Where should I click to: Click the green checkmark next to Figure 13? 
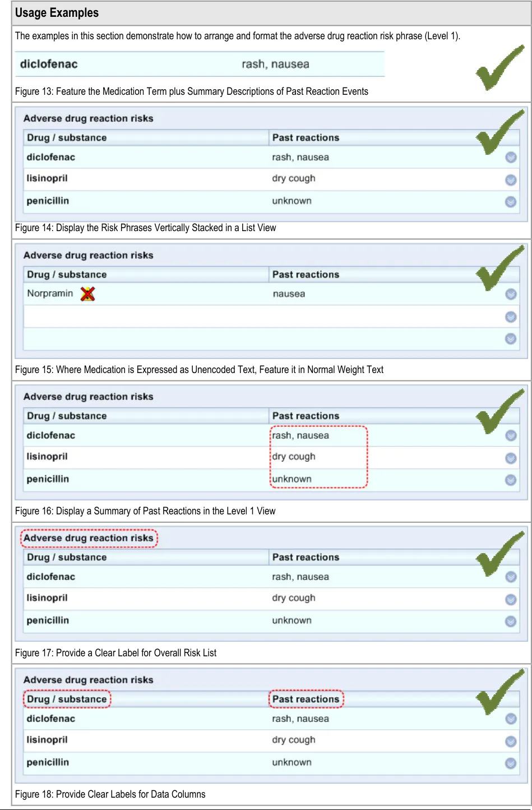tap(498, 68)
